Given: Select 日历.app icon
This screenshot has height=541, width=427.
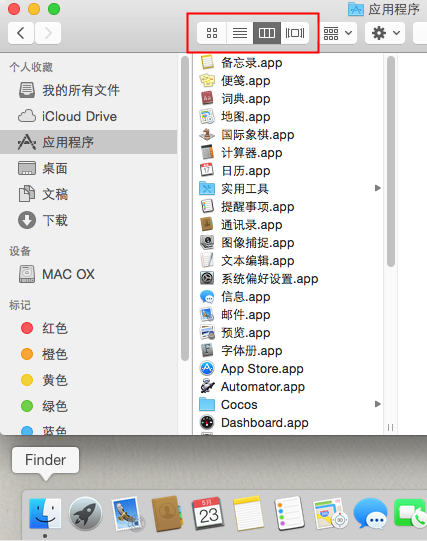Looking at the screenshot, I should [x=207, y=170].
